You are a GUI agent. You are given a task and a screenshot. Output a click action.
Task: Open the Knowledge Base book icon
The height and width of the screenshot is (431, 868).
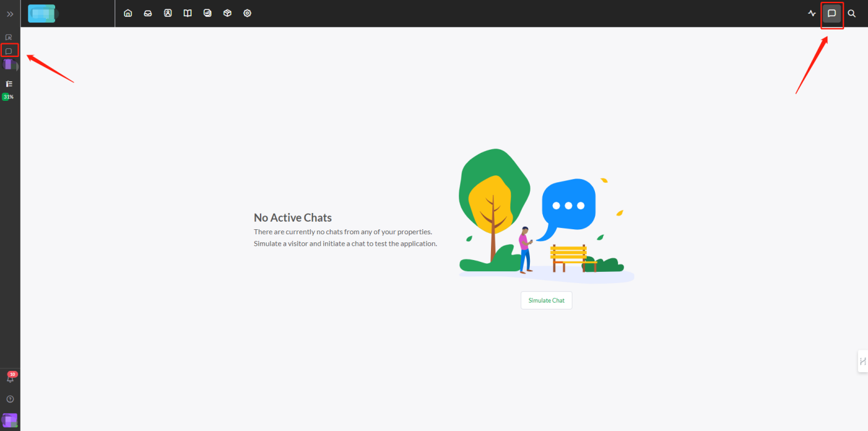tap(187, 13)
